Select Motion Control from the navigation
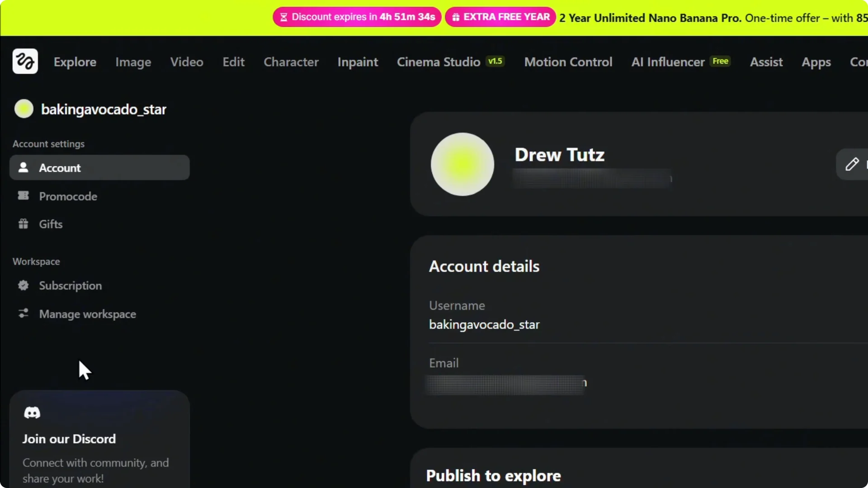The image size is (868, 488). pos(568,62)
